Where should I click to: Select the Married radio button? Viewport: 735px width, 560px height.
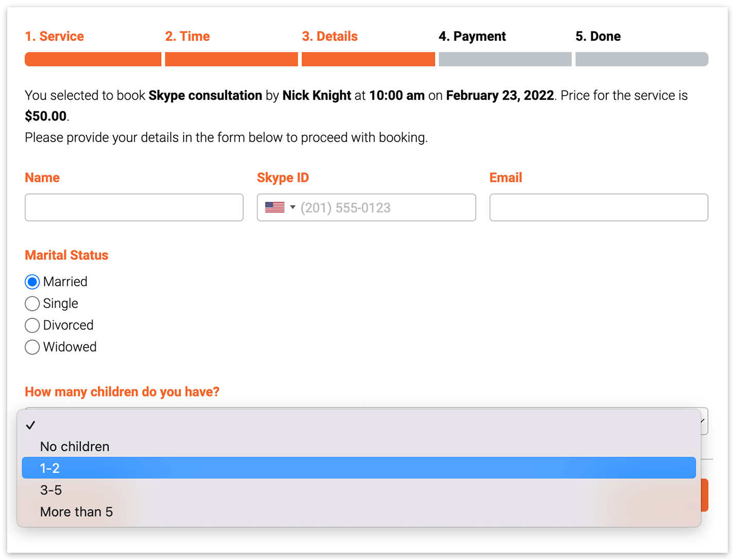pyautogui.click(x=32, y=282)
